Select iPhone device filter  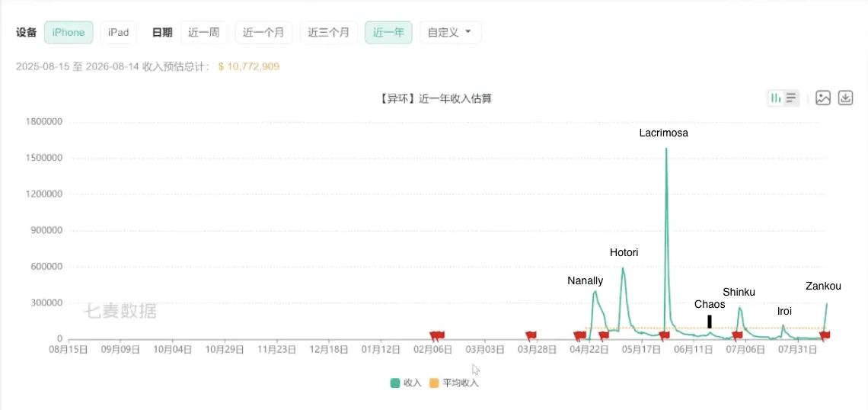click(69, 32)
